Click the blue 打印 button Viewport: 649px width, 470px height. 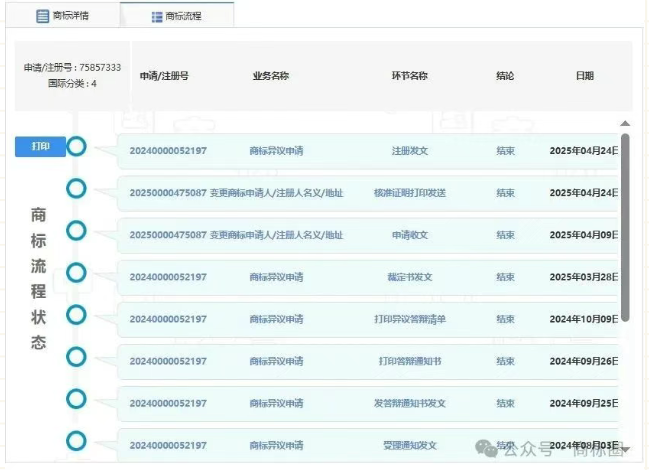tap(40, 147)
